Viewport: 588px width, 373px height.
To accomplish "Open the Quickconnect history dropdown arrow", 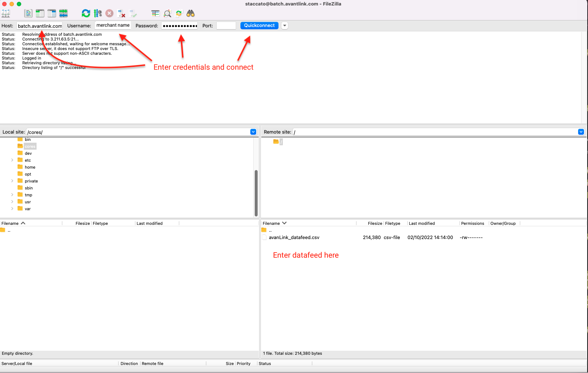I will coord(285,26).
